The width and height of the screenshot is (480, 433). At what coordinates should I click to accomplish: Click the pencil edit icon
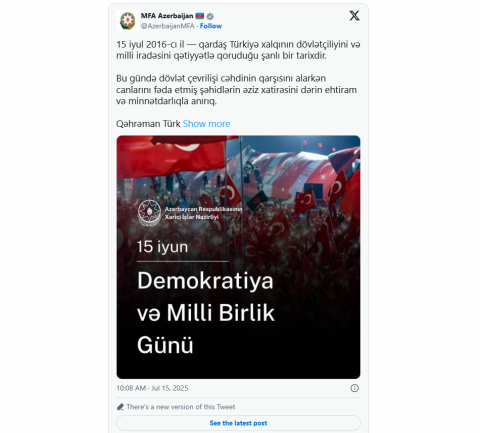point(120,407)
